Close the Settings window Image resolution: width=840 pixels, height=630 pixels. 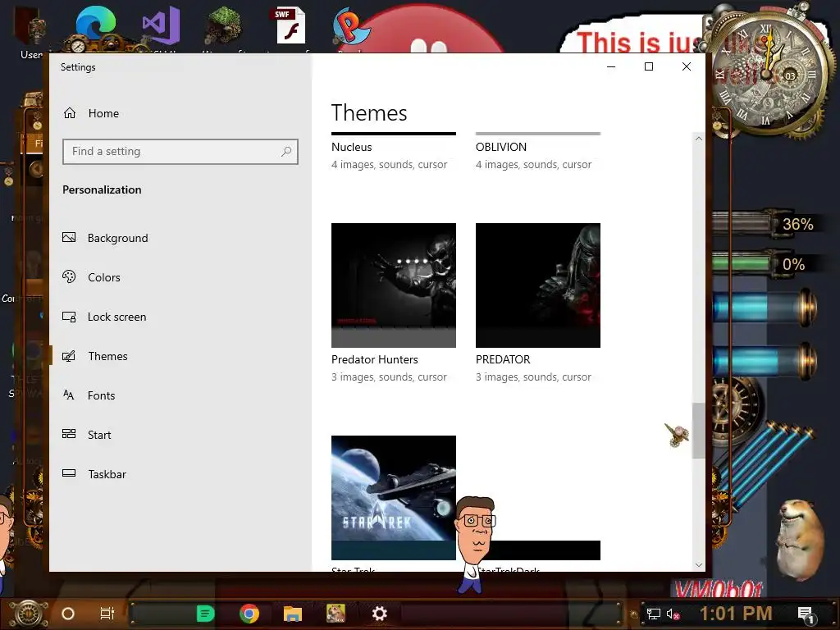(x=687, y=66)
